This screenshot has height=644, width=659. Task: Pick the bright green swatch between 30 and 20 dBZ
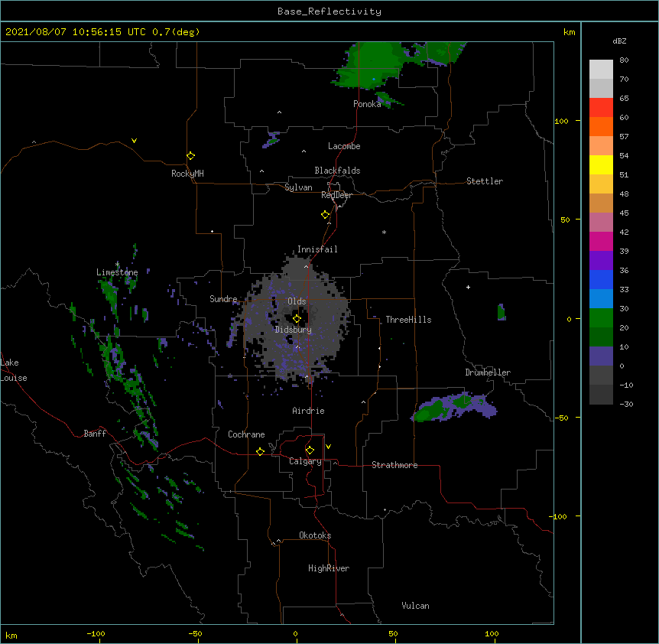tap(601, 318)
